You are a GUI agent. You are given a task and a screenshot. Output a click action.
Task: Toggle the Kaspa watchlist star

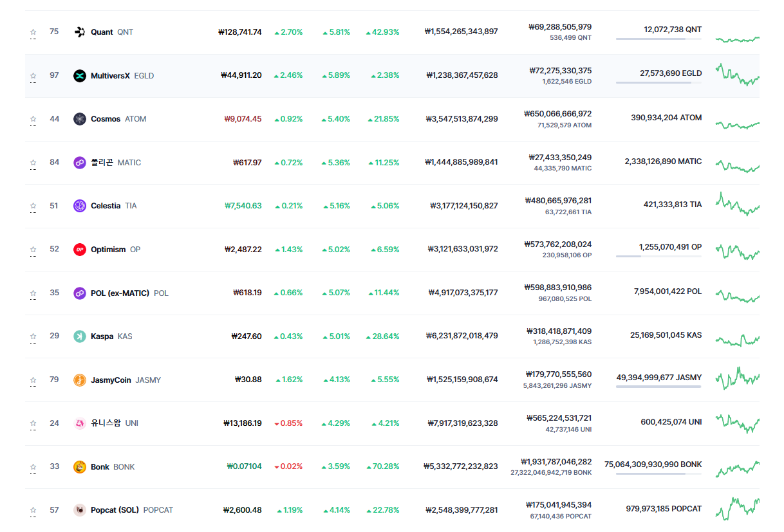tap(33, 336)
